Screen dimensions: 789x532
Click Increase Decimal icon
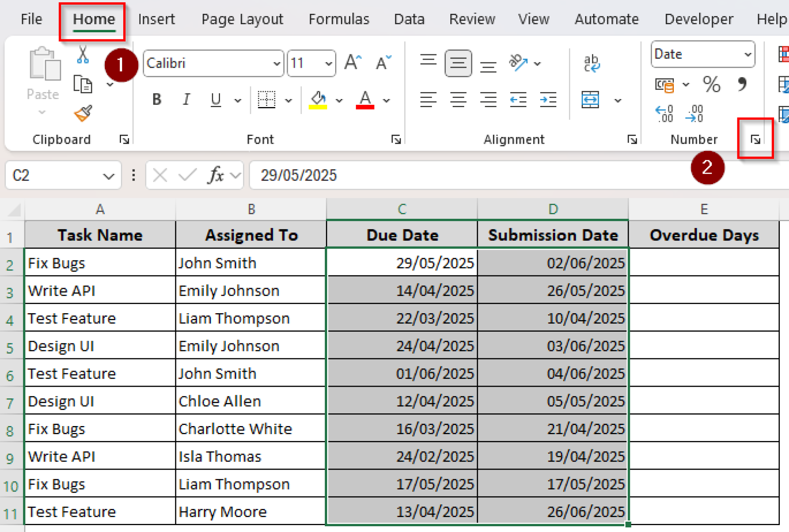664,114
